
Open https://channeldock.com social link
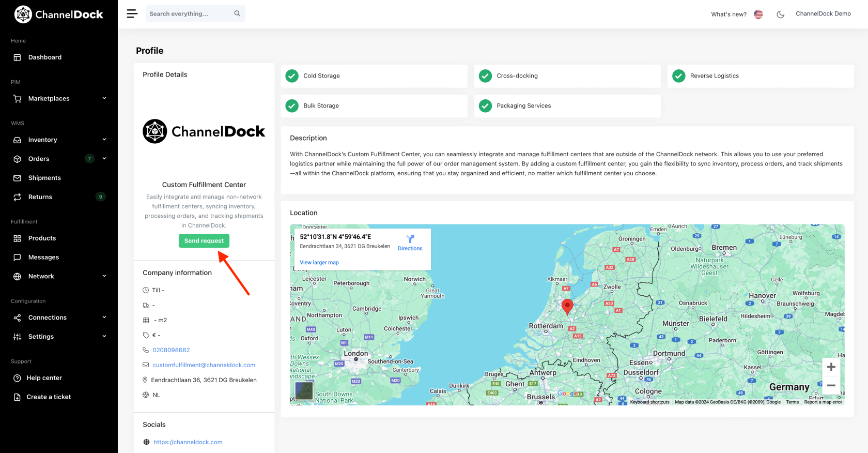click(188, 442)
